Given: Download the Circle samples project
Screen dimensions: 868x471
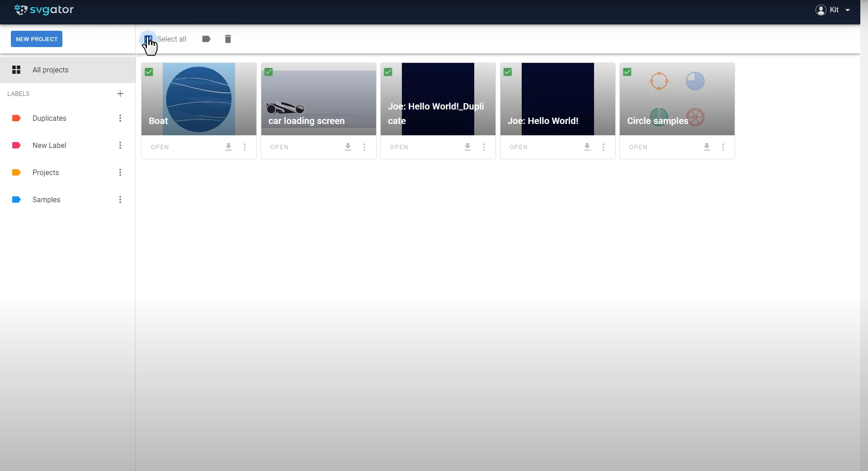Looking at the screenshot, I should pos(707,147).
